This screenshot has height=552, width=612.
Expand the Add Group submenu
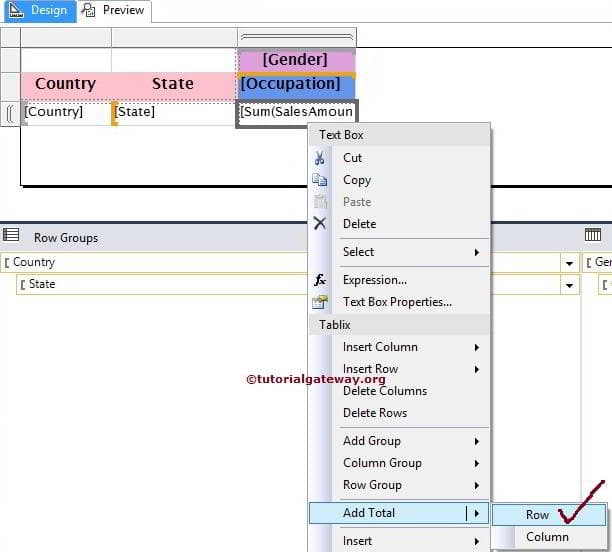tap(399, 441)
